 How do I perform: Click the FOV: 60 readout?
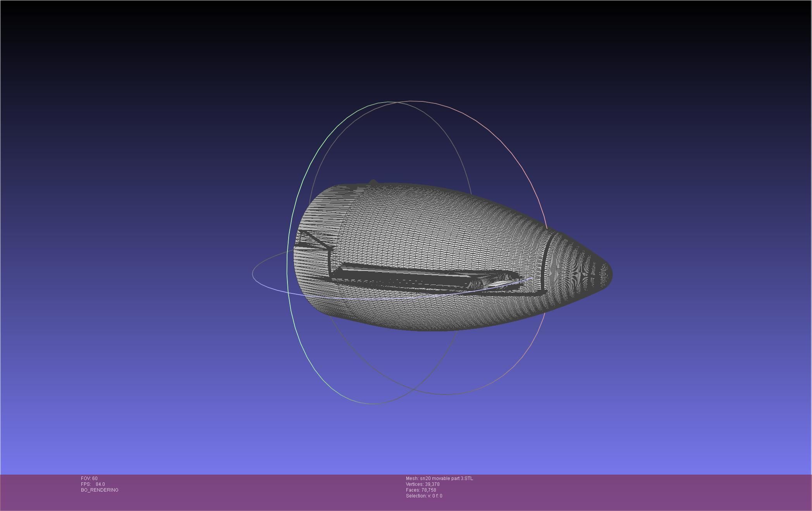[89, 478]
